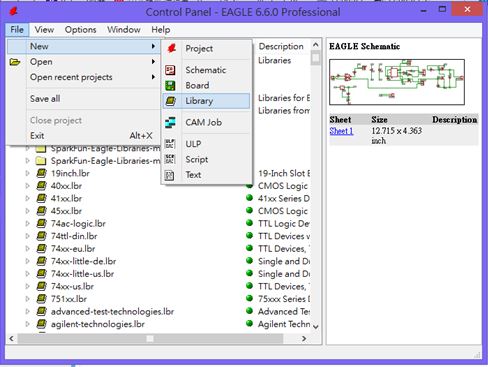Toggle the green in-use dot for 751xx.lbr
This screenshot has height=367, width=488.
pyautogui.click(x=249, y=298)
